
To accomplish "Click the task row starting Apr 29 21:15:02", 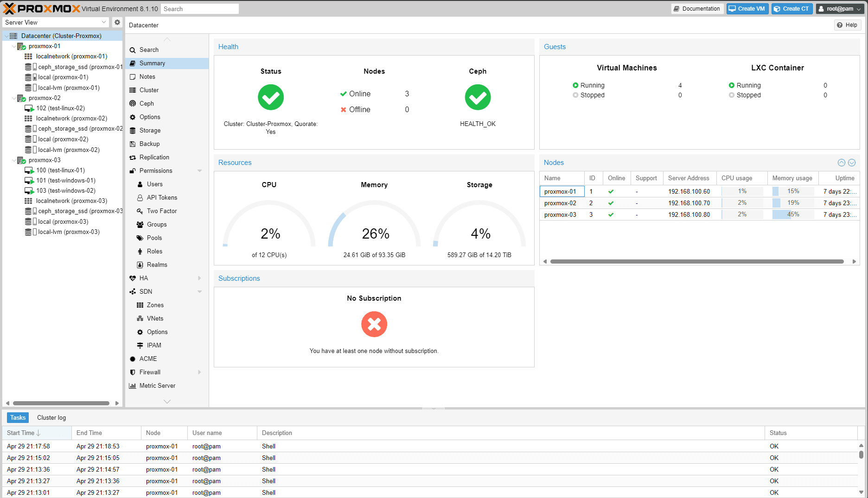I will [430, 458].
